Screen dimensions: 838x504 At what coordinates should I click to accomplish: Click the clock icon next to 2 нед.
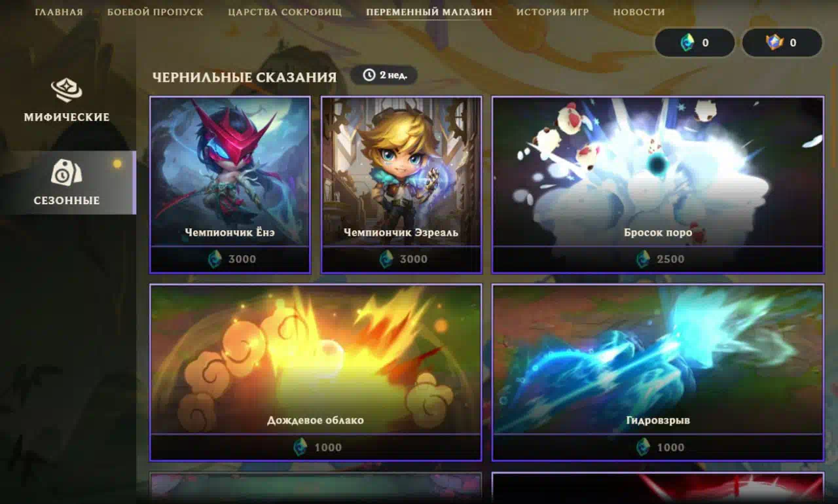pos(369,75)
